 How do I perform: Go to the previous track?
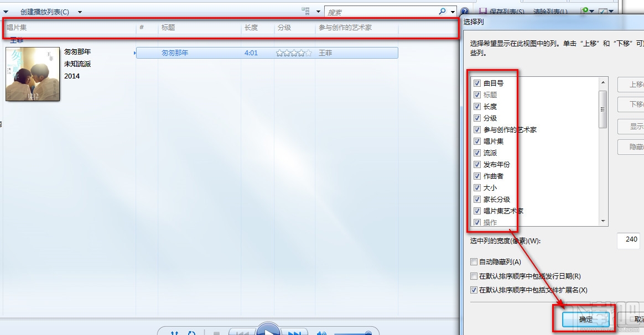pos(243,332)
